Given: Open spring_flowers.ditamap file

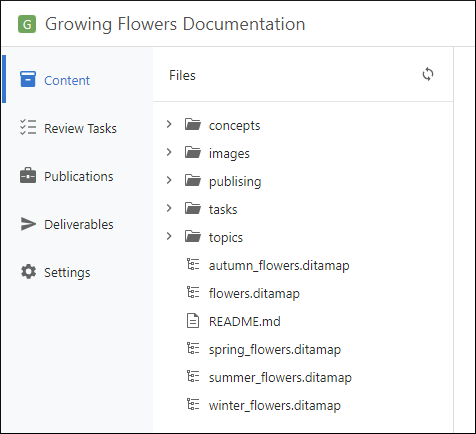Looking at the screenshot, I should [x=275, y=350].
